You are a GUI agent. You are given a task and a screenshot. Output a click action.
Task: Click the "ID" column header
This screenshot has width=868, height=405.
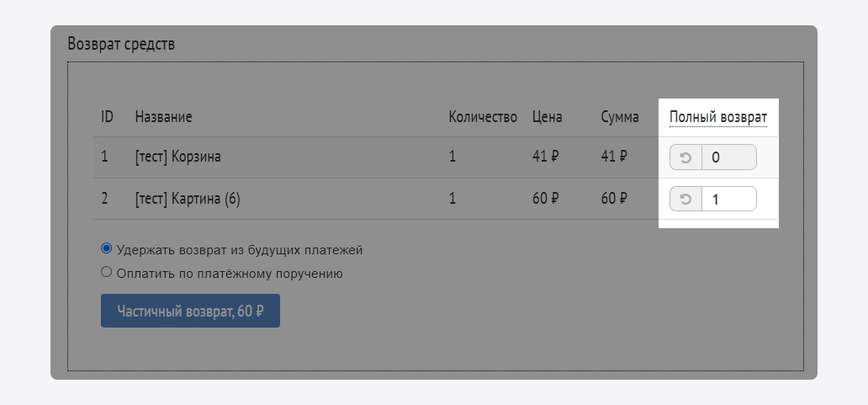tap(107, 117)
